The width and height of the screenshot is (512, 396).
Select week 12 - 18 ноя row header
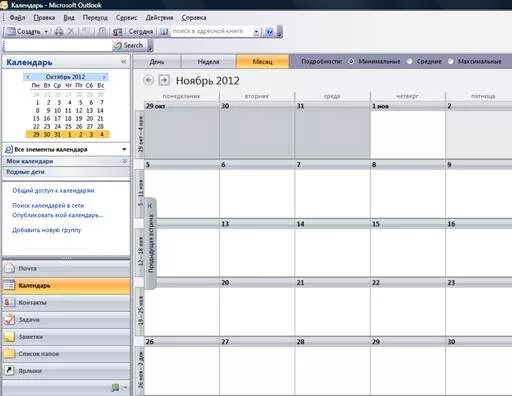tap(140, 252)
